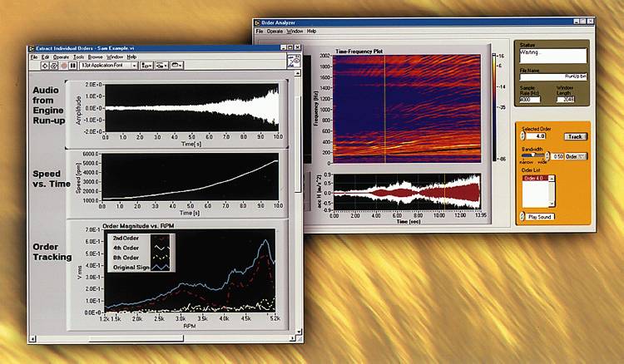Click the Window Length 2048 field
This screenshot has height=364, width=624.
click(x=566, y=99)
